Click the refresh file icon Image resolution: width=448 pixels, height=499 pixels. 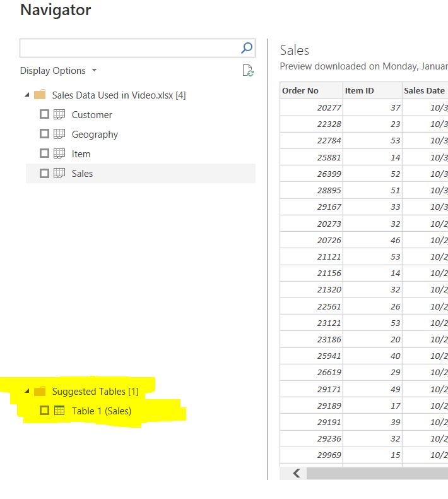[248, 71]
